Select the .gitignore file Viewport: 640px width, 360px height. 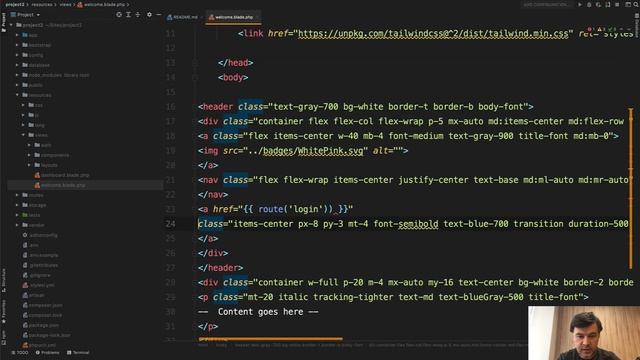click(85, 275)
